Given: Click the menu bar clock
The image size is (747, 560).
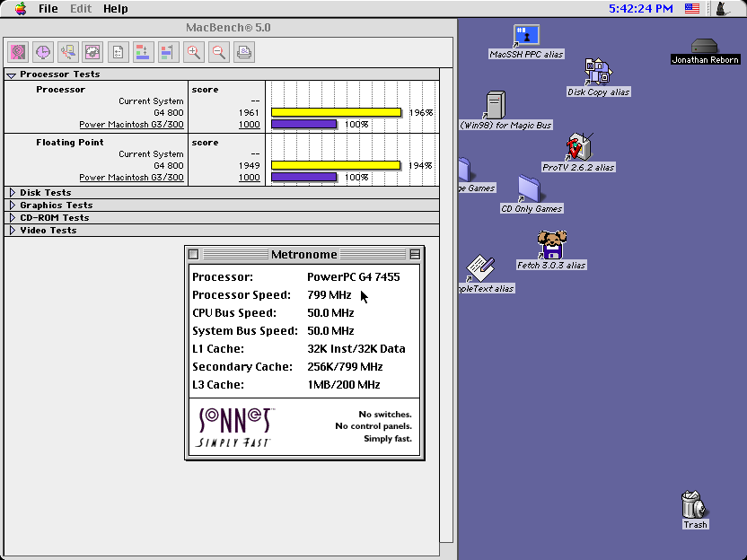Looking at the screenshot, I should [x=641, y=9].
